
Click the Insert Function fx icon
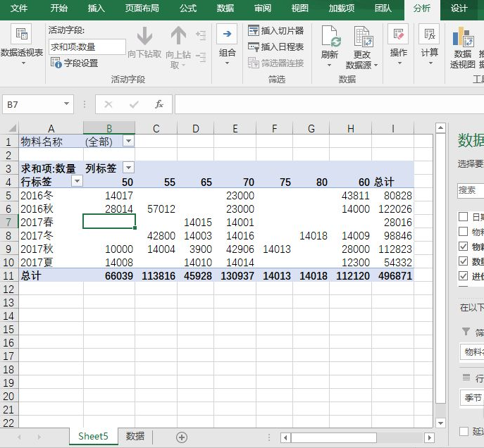click(159, 104)
